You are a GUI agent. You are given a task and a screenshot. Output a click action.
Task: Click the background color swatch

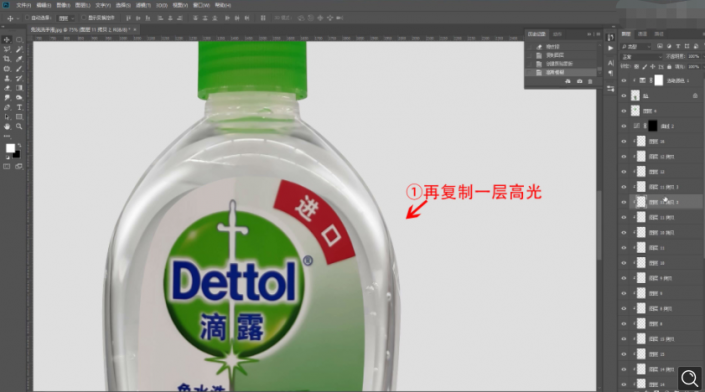pyautogui.click(x=17, y=154)
